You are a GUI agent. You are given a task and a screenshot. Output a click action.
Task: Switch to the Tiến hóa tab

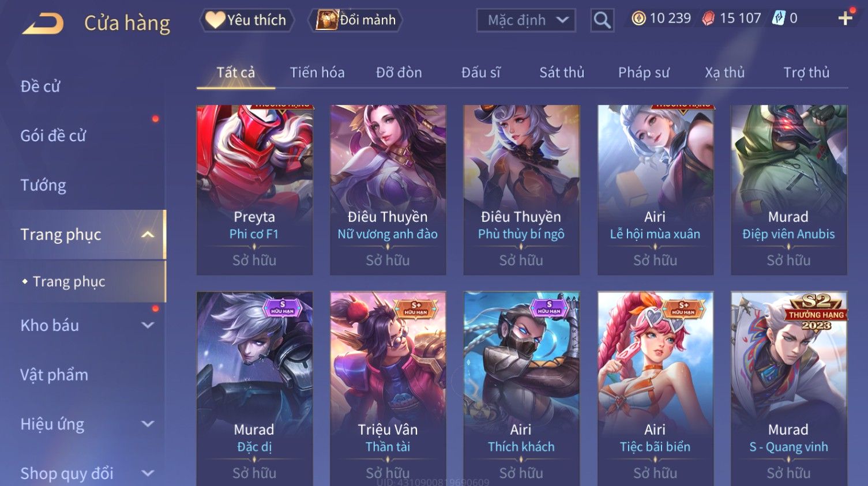317,73
